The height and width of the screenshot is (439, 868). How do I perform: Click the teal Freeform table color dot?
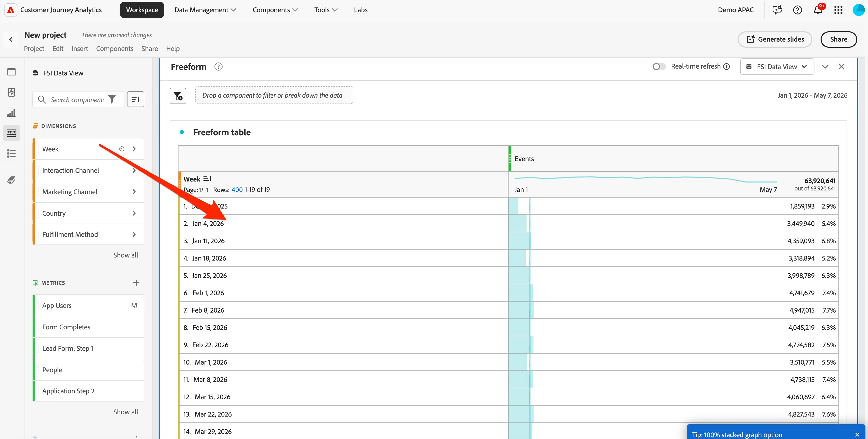(x=182, y=132)
